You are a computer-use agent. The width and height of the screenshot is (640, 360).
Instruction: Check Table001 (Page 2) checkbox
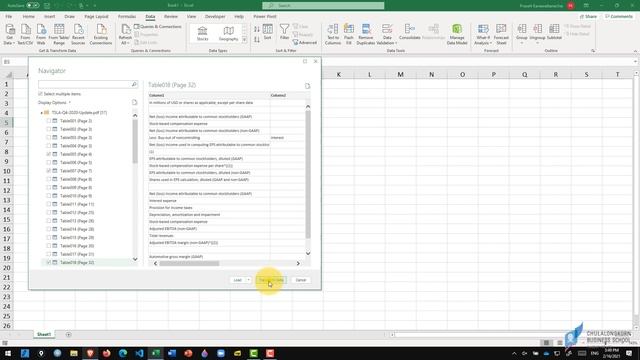[x=49, y=121]
